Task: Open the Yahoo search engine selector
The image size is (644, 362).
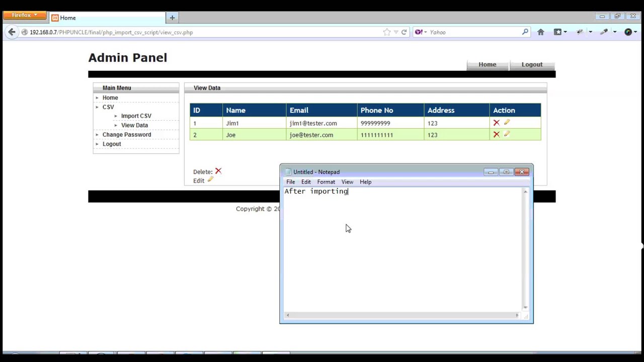Action: pyautogui.click(x=421, y=32)
